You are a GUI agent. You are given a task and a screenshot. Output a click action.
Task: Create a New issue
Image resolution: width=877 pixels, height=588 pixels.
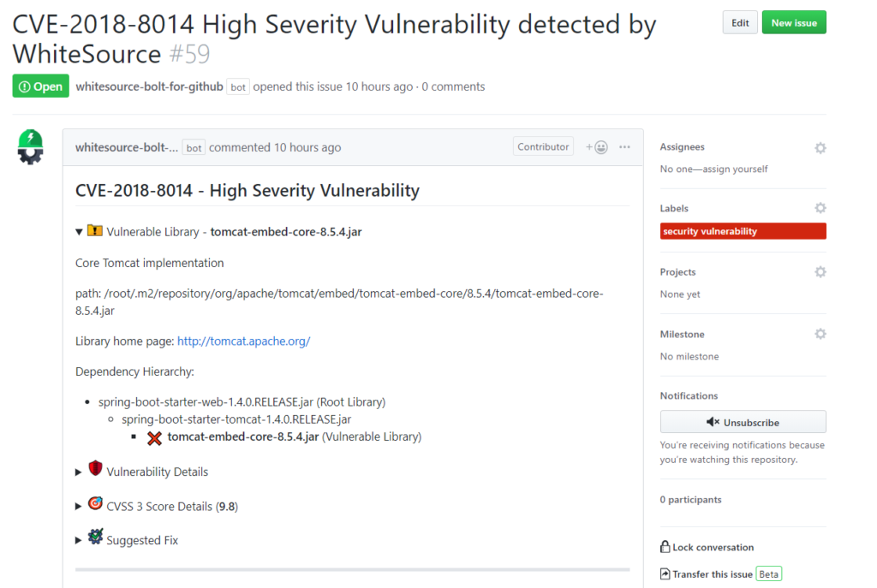point(793,22)
